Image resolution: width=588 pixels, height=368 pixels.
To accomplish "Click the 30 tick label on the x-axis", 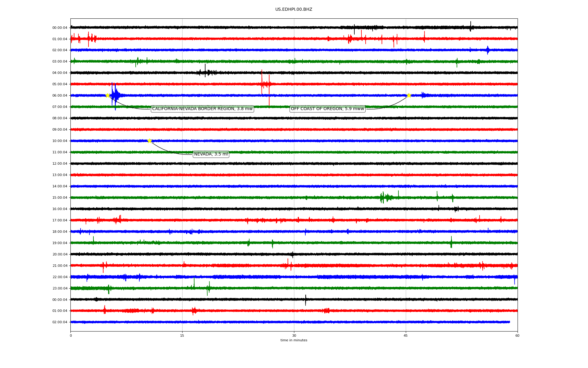I will (294, 335).
